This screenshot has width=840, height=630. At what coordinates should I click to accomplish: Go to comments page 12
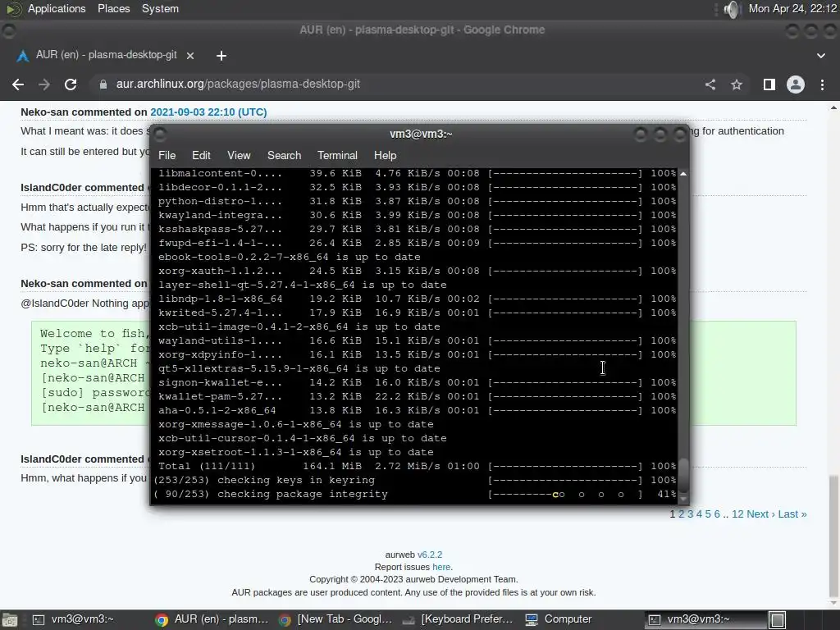click(737, 514)
